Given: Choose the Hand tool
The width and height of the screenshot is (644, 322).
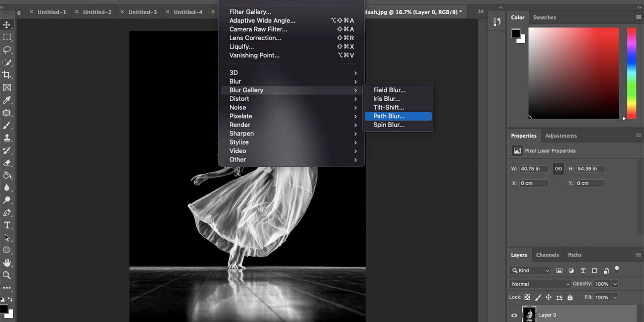Looking at the screenshot, I should [x=7, y=263].
